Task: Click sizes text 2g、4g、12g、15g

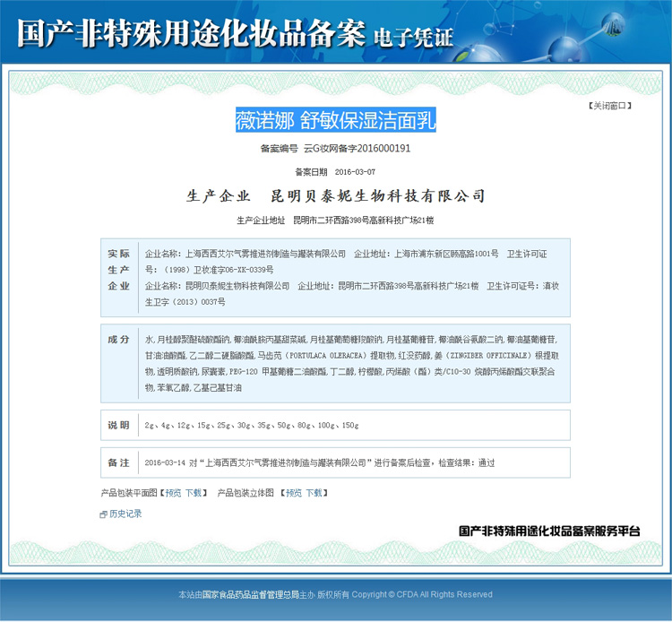Action: pos(179,425)
